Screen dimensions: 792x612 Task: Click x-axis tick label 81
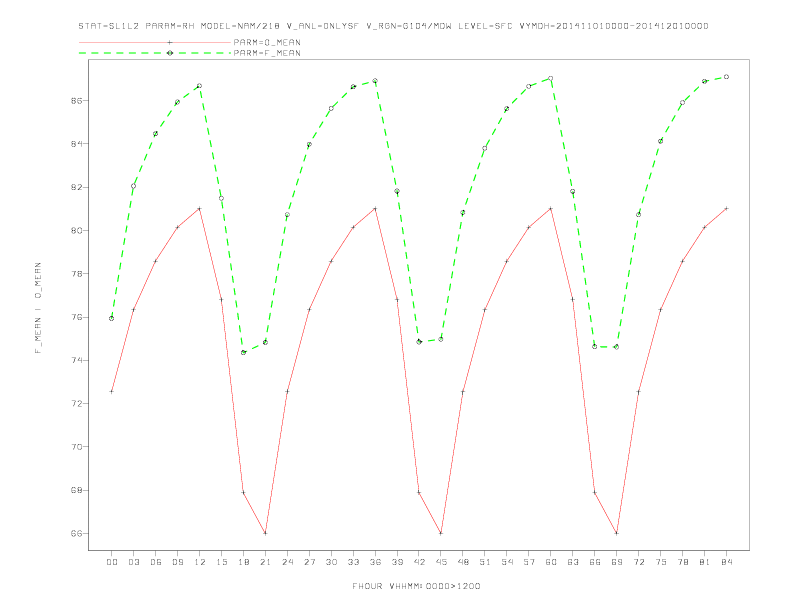tap(705, 562)
